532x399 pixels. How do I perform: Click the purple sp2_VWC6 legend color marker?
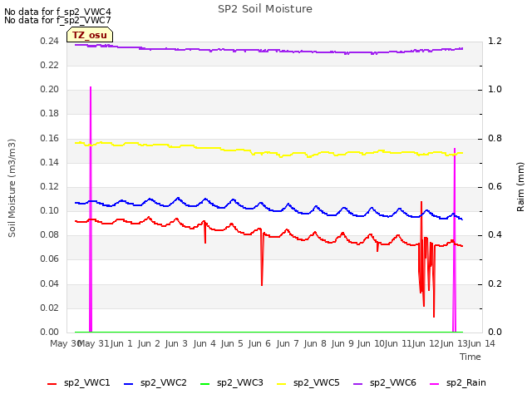pyautogui.click(x=358, y=384)
